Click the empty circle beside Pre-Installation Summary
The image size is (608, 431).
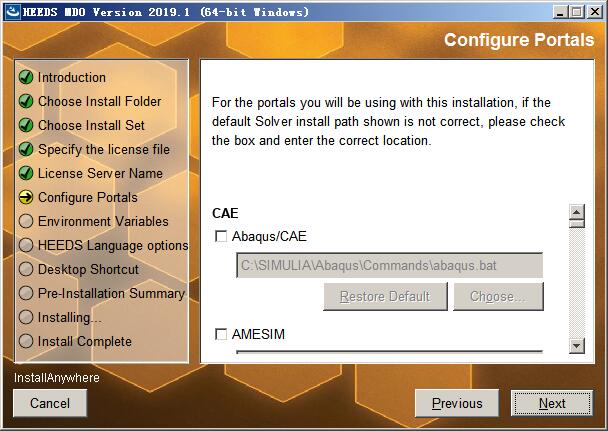click(x=26, y=293)
